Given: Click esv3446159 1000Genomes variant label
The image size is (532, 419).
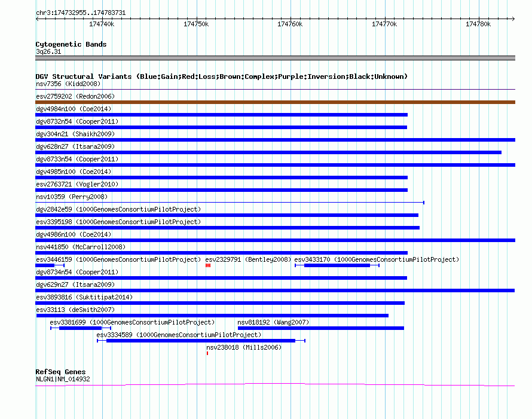Looking at the screenshot, I should (x=118, y=259).
